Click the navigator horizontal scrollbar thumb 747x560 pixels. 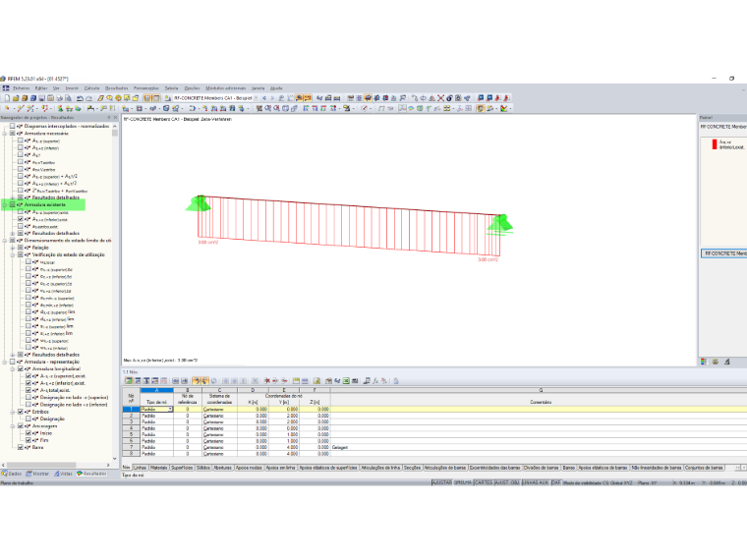tap(41, 465)
